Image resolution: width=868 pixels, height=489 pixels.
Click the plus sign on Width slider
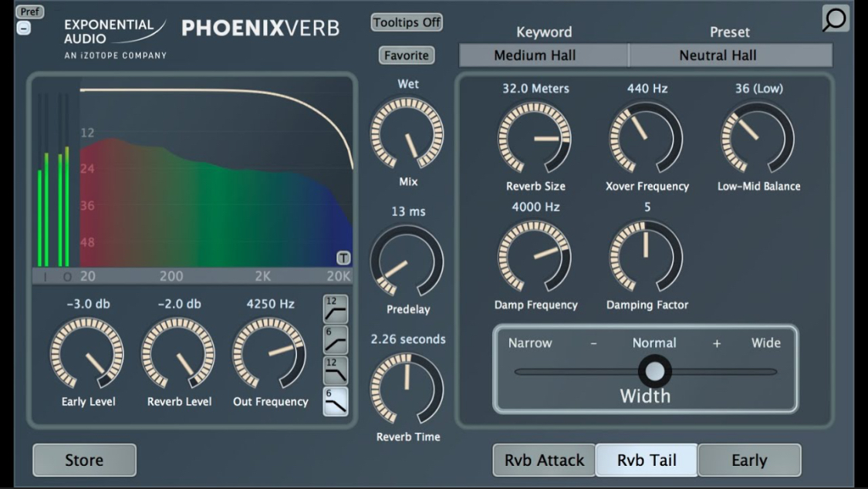(x=717, y=343)
